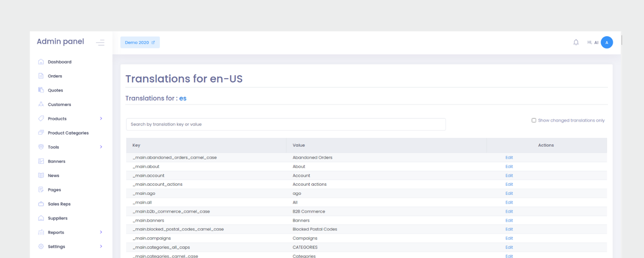
Task: Click the 'es' language link
Action: (183, 98)
